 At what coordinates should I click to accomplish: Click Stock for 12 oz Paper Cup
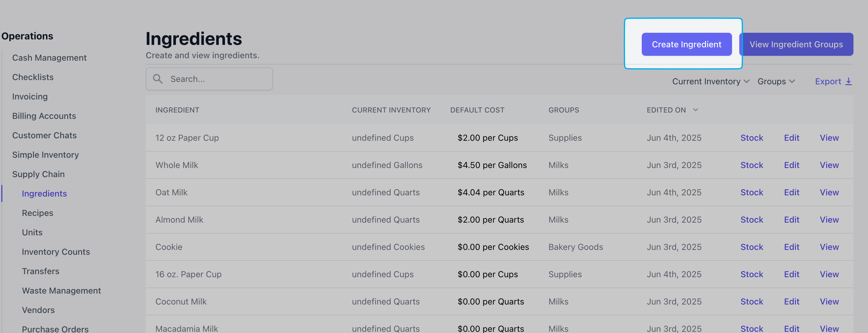[x=751, y=138]
